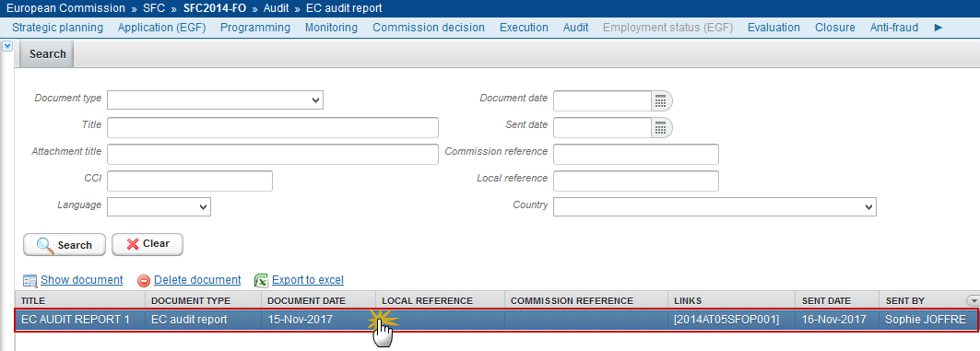Open the Evaluation menu
The image size is (980, 351).
coord(773,28)
